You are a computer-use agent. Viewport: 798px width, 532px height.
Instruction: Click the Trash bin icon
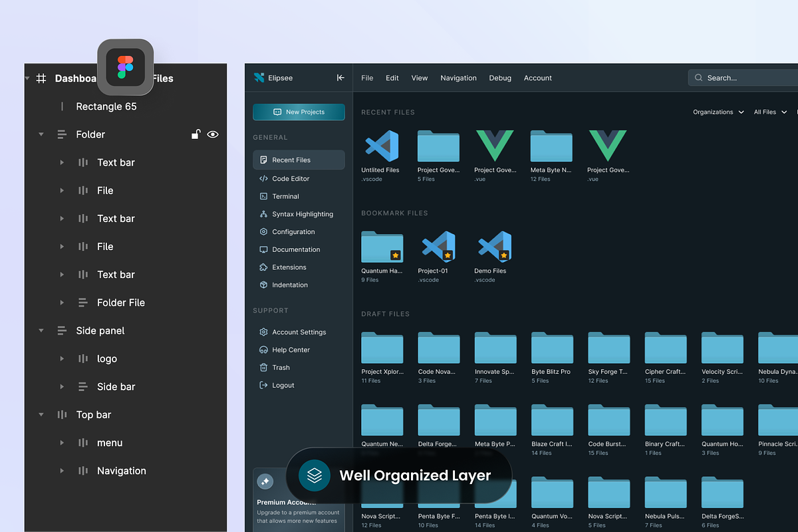[x=263, y=367]
